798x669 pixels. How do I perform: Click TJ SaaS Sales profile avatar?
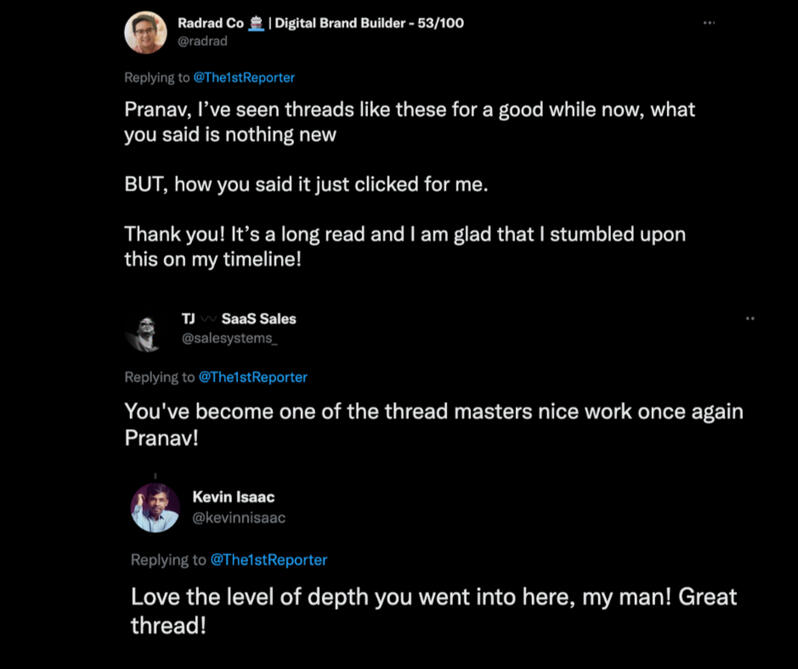coord(144,331)
